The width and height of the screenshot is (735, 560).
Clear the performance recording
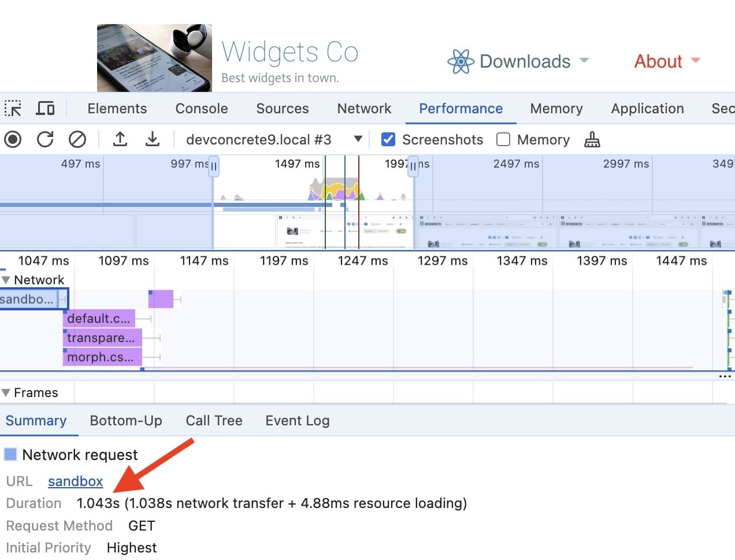coord(77,139)
